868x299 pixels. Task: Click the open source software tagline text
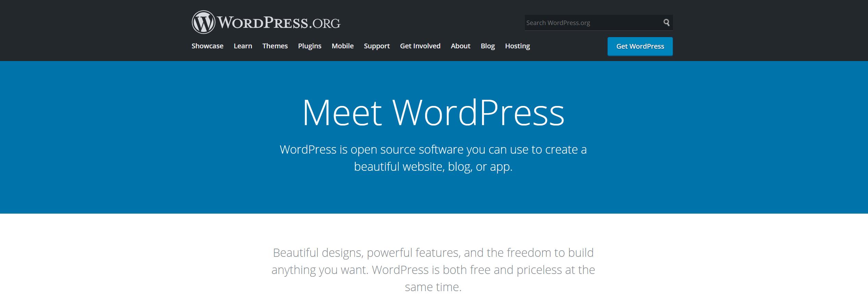tap(433, 158)
